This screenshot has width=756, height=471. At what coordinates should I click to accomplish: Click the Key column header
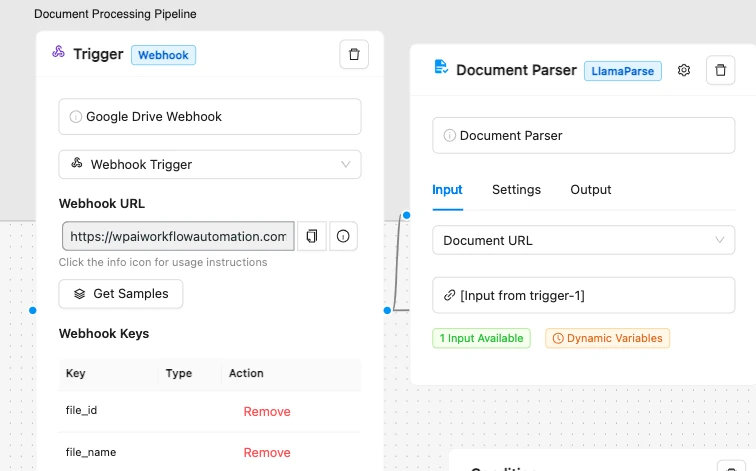pyautogui.click(x=76, y=373)
